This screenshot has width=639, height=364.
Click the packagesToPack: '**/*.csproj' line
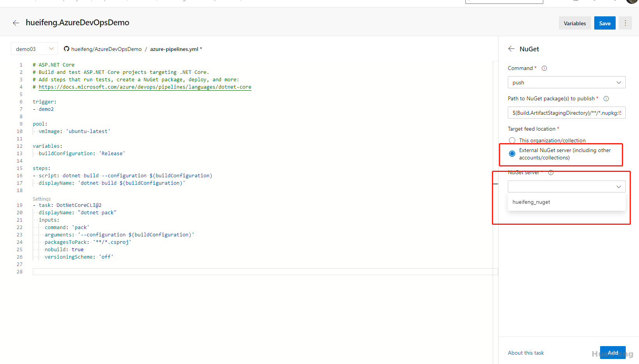(88, 242)
